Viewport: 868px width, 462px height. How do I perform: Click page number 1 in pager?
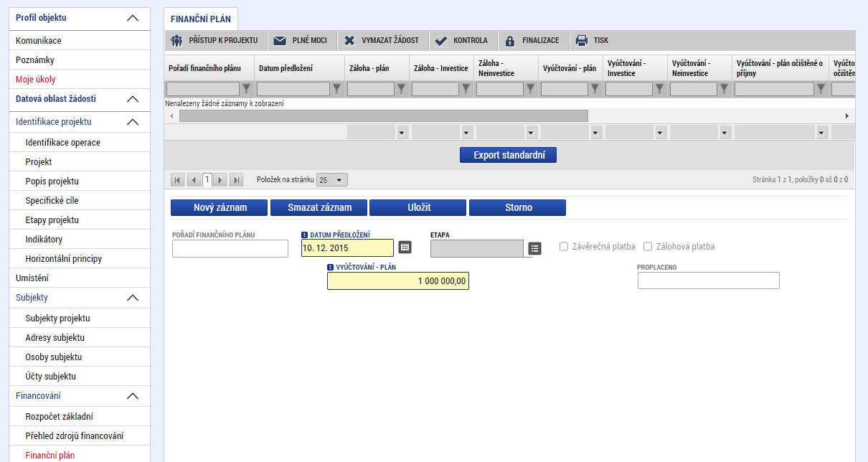pyautogui.click(x=207, y=180)
